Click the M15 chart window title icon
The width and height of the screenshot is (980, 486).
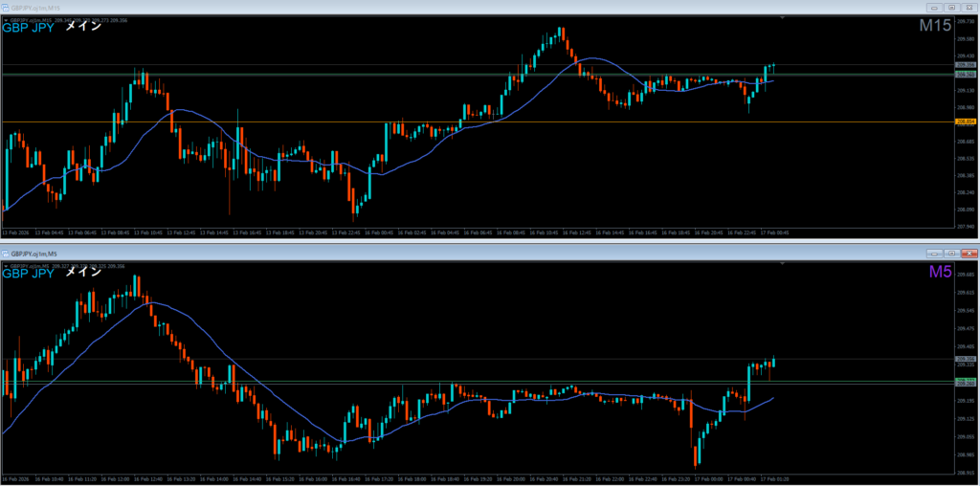(x=5, y=8)
